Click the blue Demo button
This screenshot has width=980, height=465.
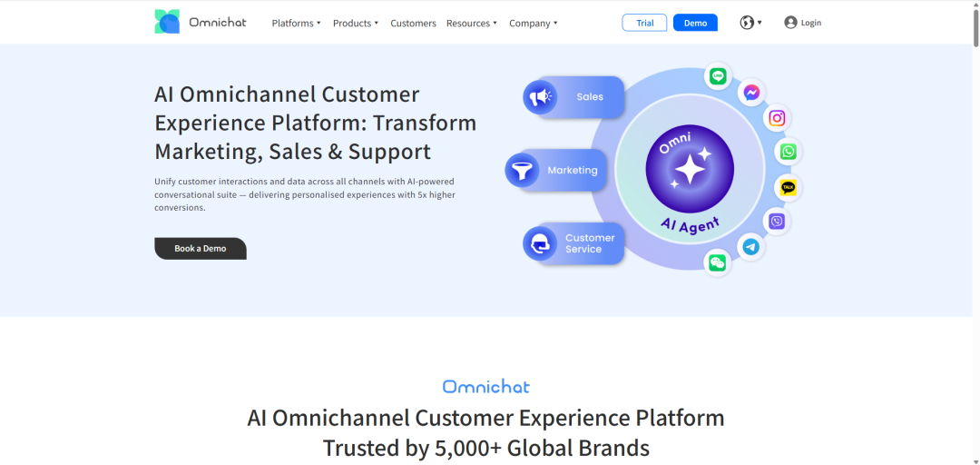[x=695, y=23]
